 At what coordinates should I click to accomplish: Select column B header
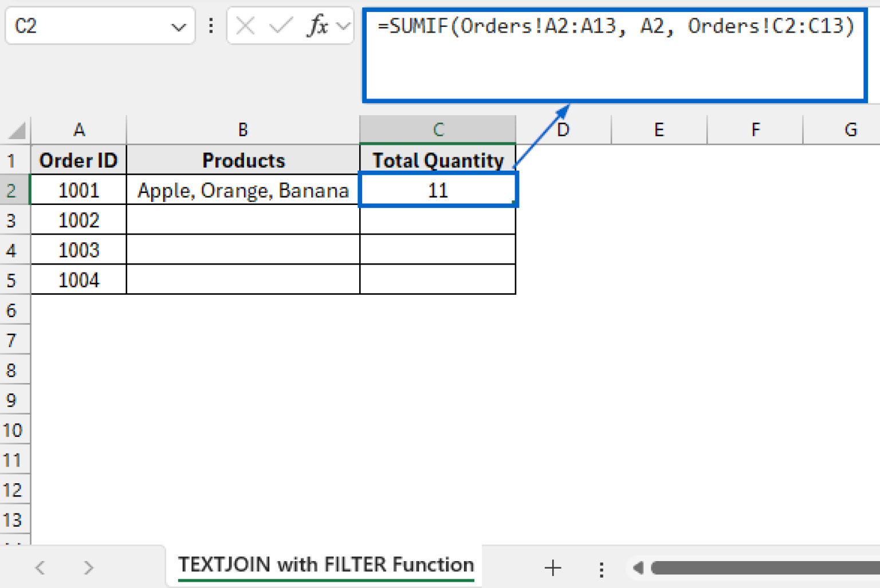pyautogui.click(x=243, y=130)
